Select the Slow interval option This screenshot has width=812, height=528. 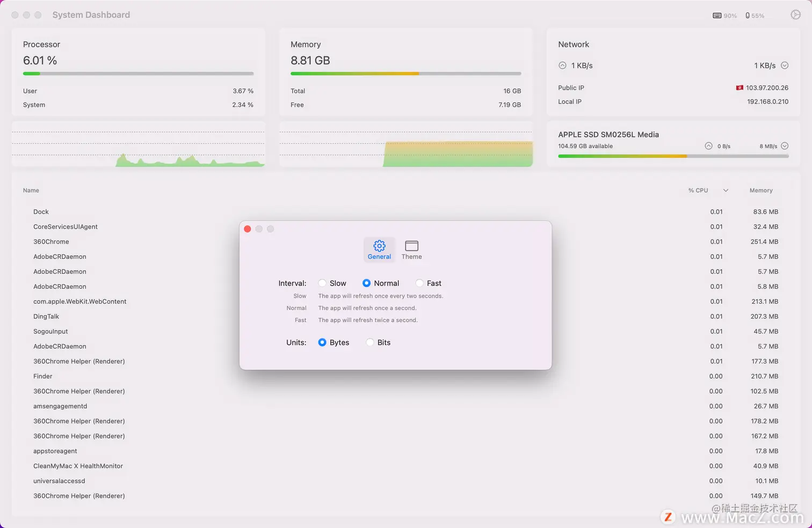(x=322, y=283)
